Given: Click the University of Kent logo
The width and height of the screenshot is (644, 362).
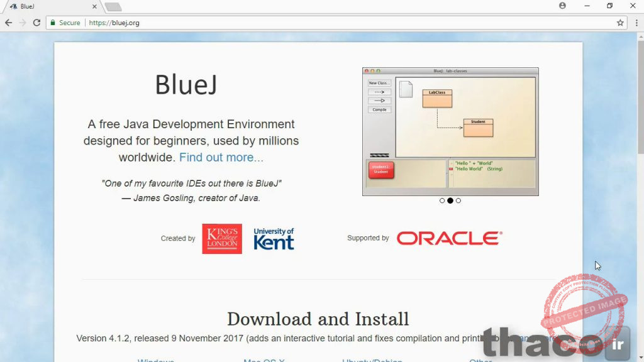Looking at the screenshot, I should (x=274, y=239).
